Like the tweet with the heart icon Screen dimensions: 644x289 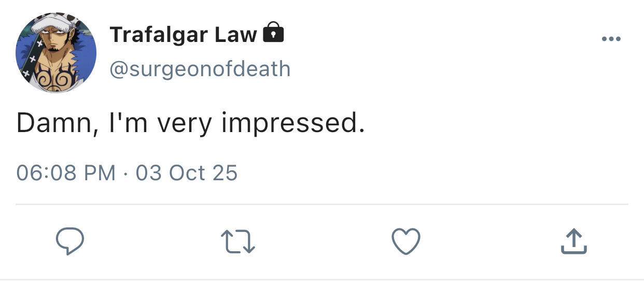click(x=405, y=242)
